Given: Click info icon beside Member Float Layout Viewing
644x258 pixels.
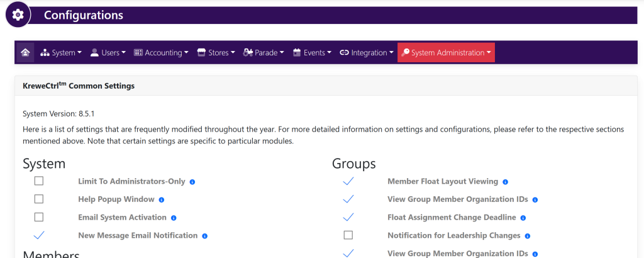Looking at the screenshot, I should tap(505, 182).
